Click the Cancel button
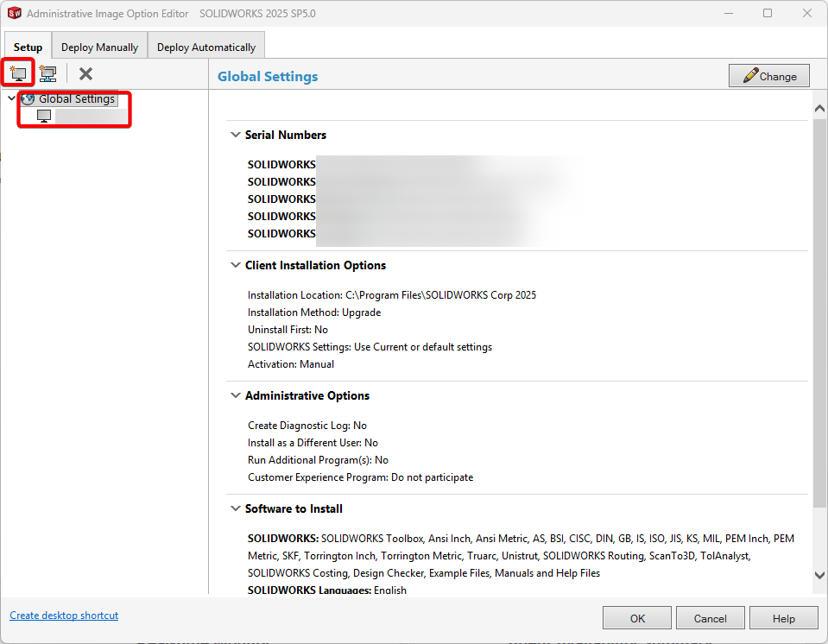 click(x=710, y=618)
